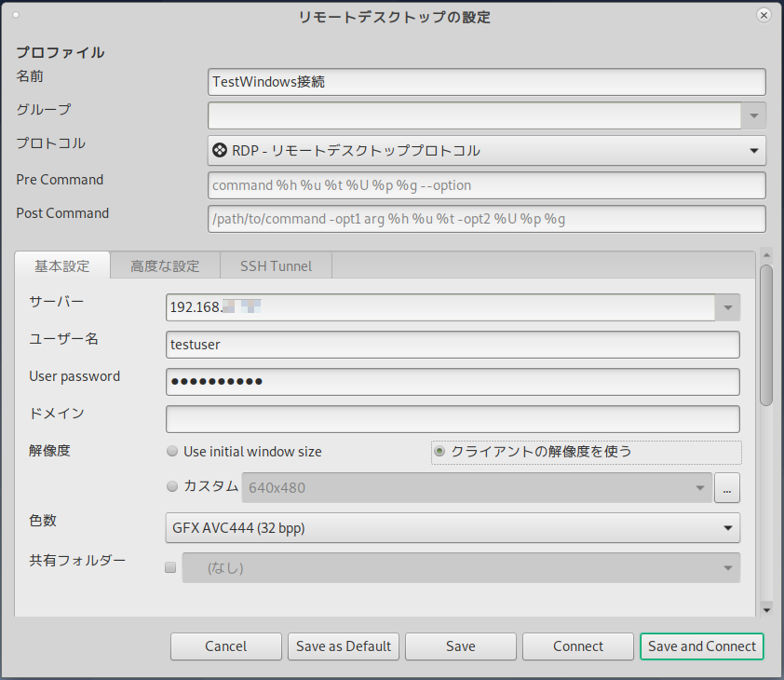Click the settings panel vertical scrollbar thumb
This screenshot has height=680, width=784.
click(x=766, y=335)
